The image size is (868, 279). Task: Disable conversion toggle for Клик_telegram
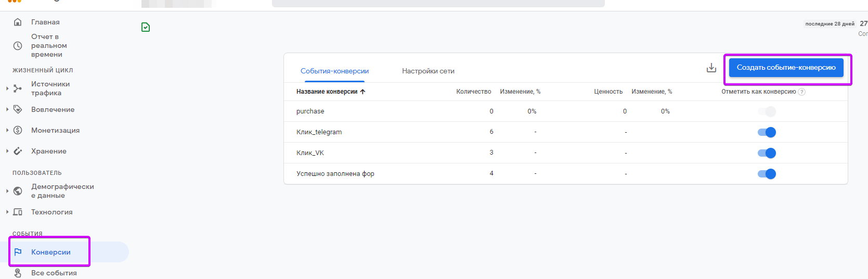click(x=767, y=132)
